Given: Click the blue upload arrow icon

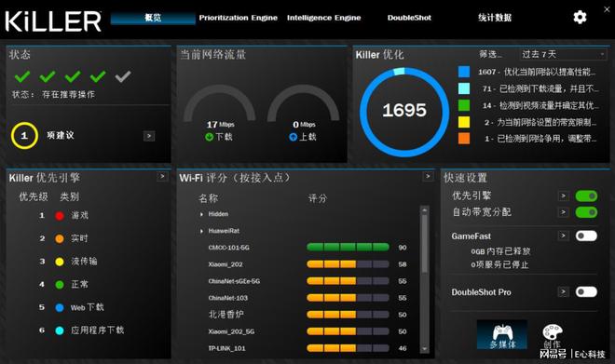Looking at the screenshot, I should click(x=293, y=137).
